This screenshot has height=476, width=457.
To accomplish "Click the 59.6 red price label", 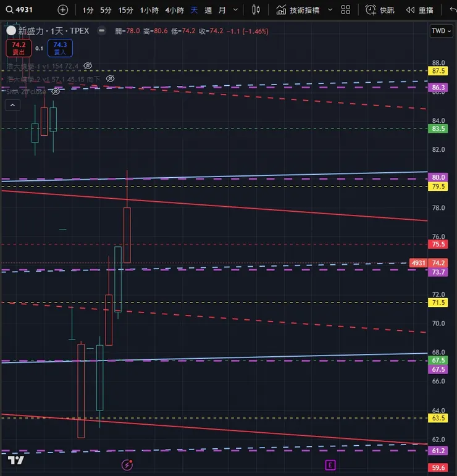I will tap(438, 468).
